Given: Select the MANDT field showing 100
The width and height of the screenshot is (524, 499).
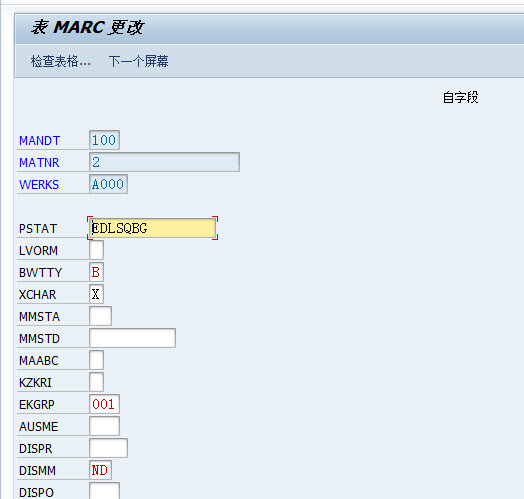Looking at the screenshot, I should (104, 140).
